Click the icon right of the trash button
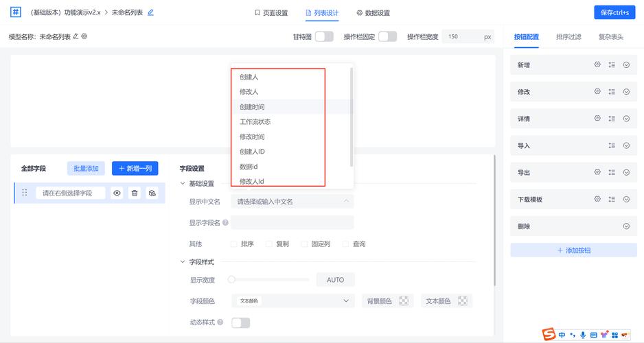 tap(152, 193)
